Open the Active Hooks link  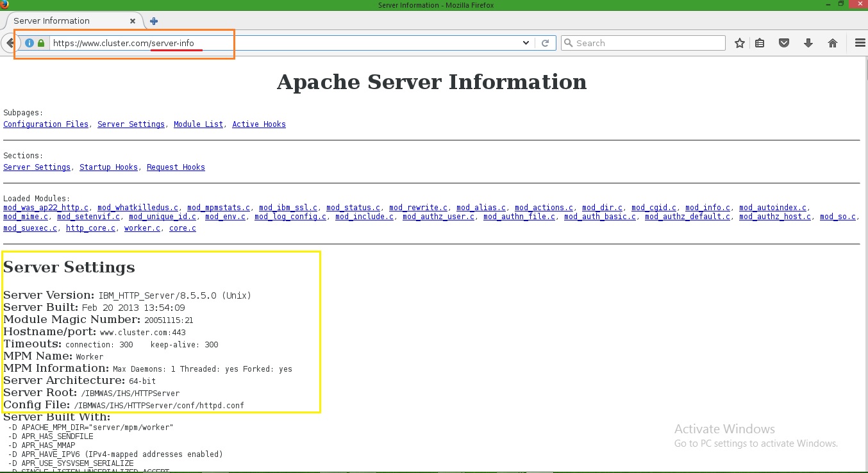coord(259,124)
